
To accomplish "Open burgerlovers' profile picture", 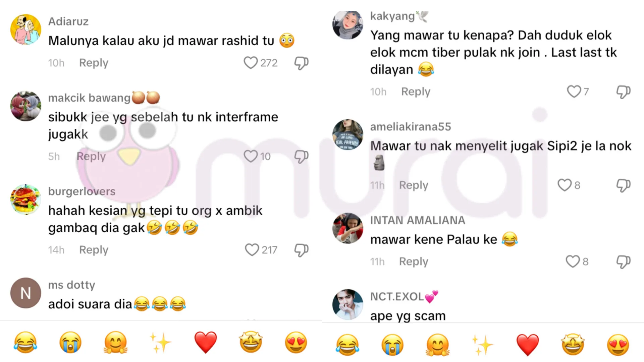I will tap(26, 199).
